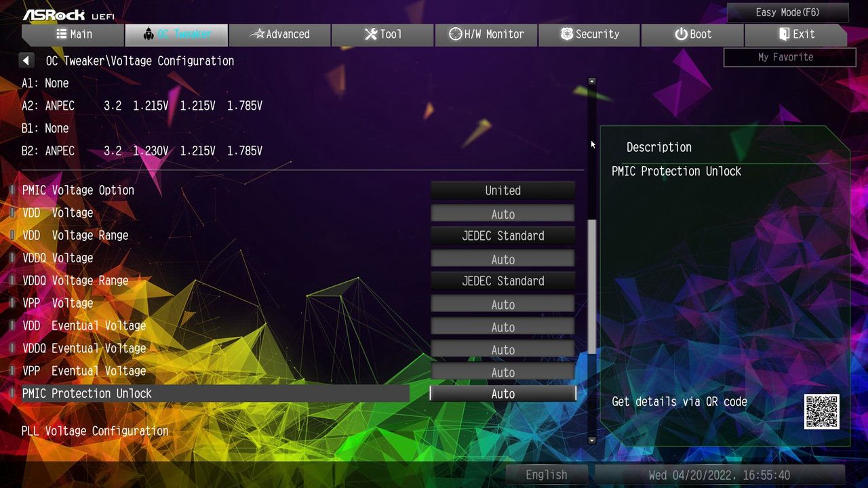Open My Favorite
The image size is (868, 488).
790,58
